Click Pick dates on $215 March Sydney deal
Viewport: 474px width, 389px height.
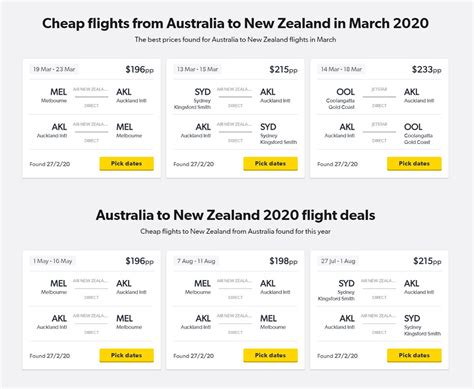(270, 164)
